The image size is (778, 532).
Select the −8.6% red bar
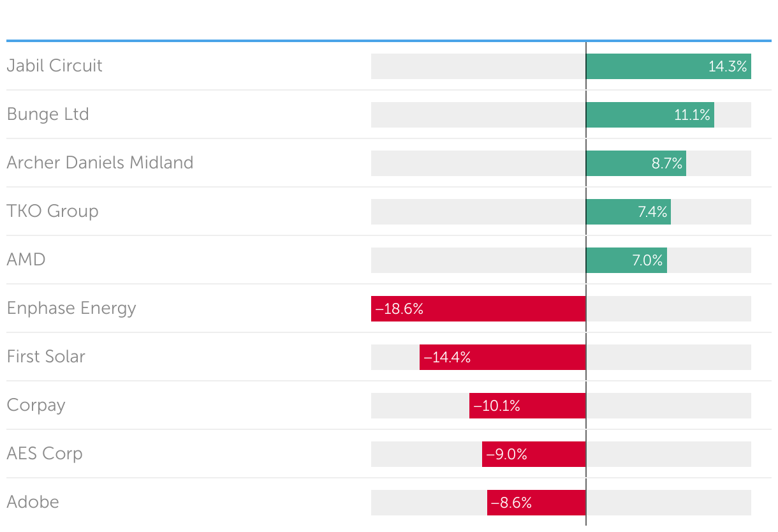tap(536, 503)
